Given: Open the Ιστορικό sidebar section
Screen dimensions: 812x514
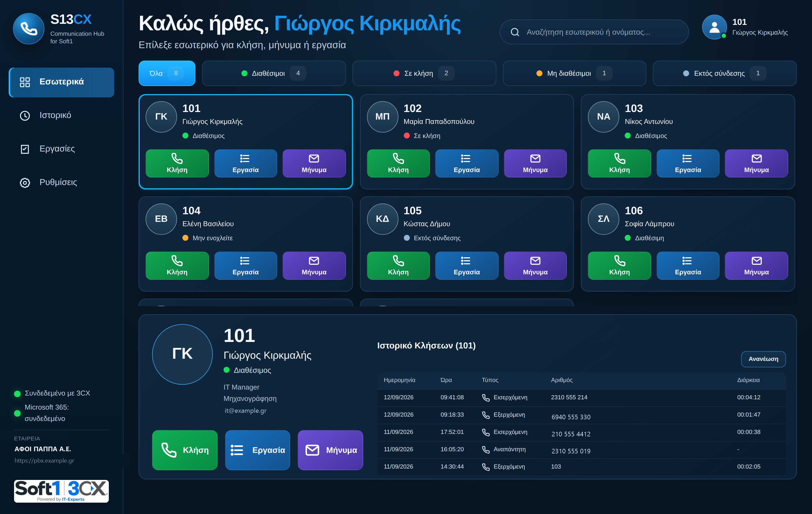Looking at the screenshot, I should point(61,115).
